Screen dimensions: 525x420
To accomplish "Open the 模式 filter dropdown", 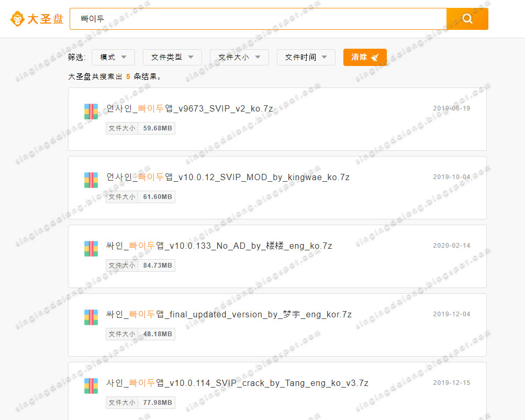I will pyautogui.click(x=113, y=57).
